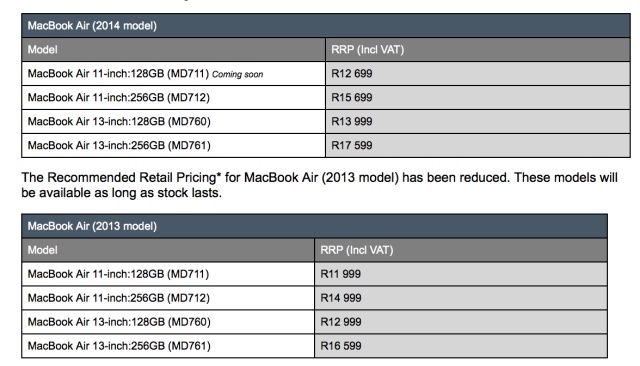The image size is (640, 366).
Task: Click the R12 699 price cell
Action: [478, 74]
